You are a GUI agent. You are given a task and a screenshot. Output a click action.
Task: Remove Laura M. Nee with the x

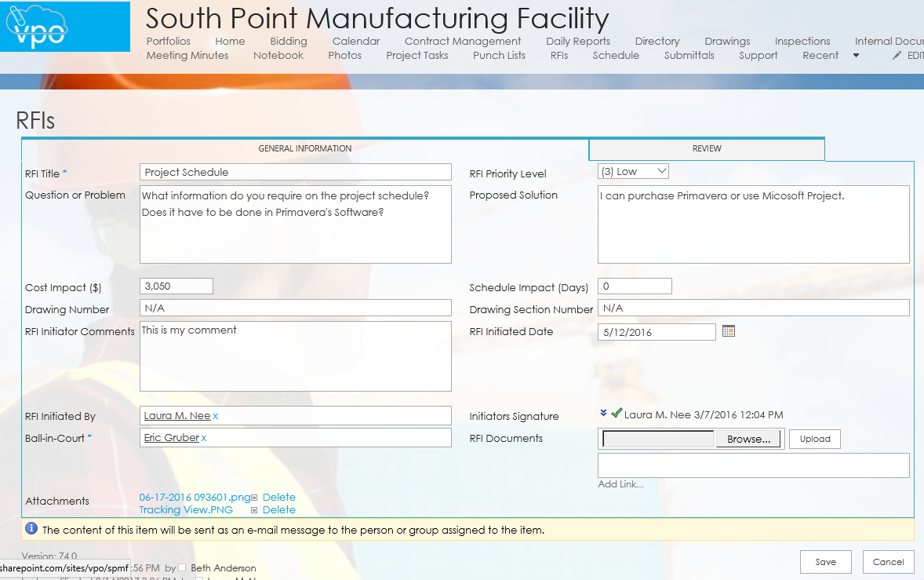pyautogui.click(x=216, y=416)
